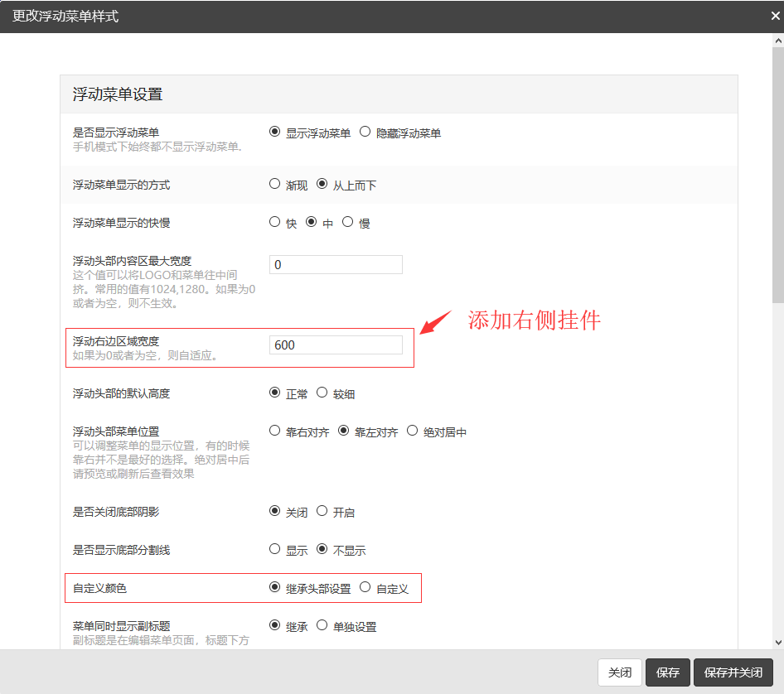Align menu with 绝对居中
Screen dimensions: 784x694
pyautogui.click(x=412, y=431)
